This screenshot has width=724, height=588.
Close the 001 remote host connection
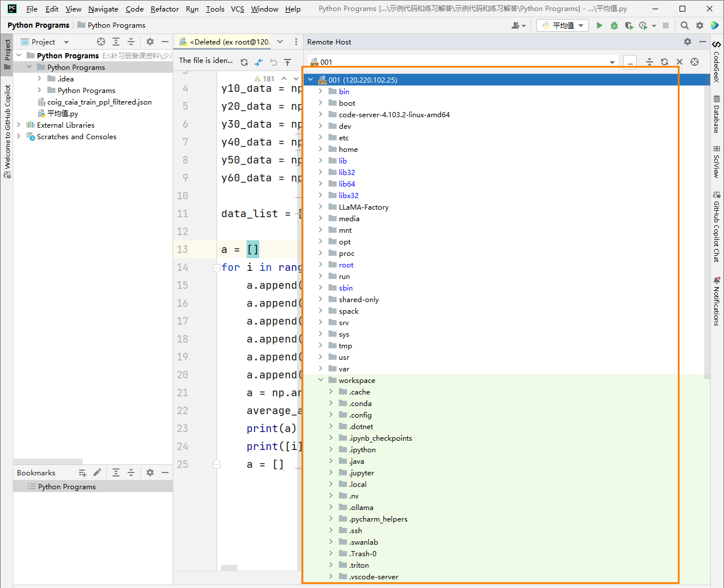click(680, 62)
